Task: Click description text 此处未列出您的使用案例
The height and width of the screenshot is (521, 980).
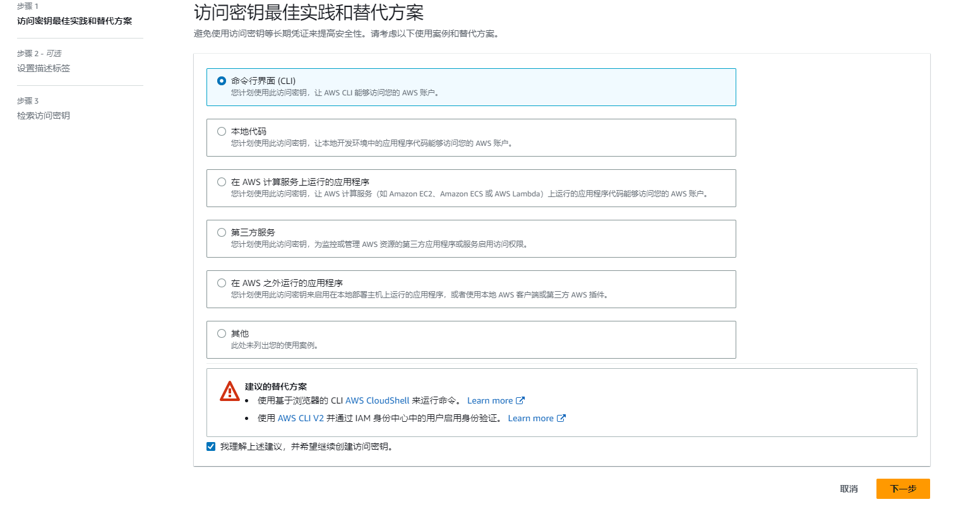Action: [276, 345]
